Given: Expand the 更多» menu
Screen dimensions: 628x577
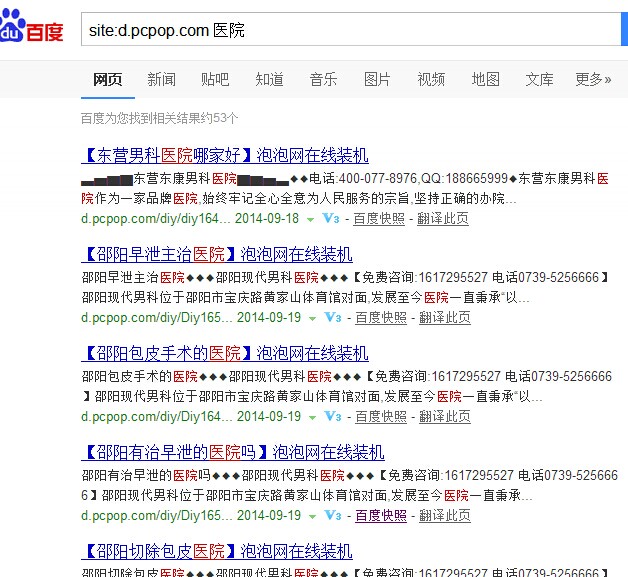Looking at the screenshot, I should [593, 79].
